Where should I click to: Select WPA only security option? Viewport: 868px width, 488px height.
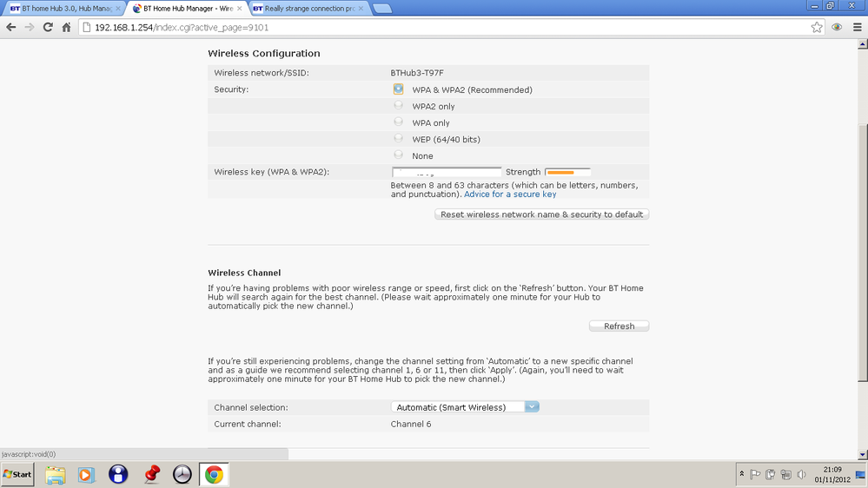(398, 122)
